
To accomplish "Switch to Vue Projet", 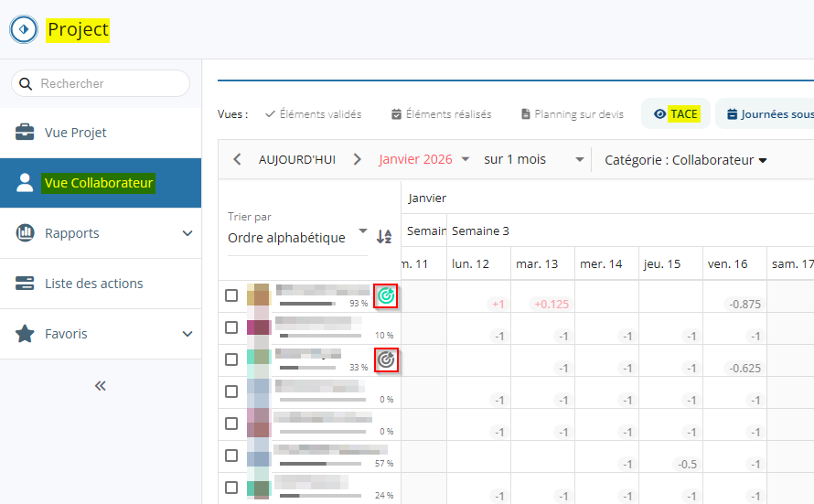I will click(75, 133).
